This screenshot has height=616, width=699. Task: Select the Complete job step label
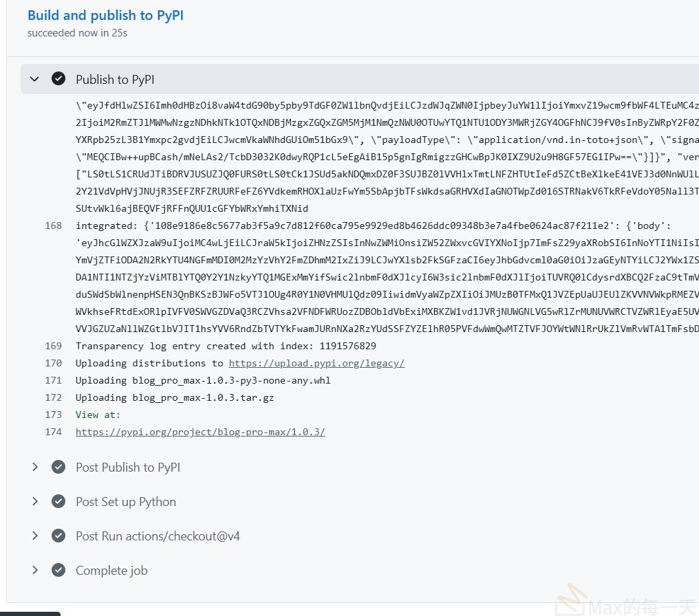111,570
